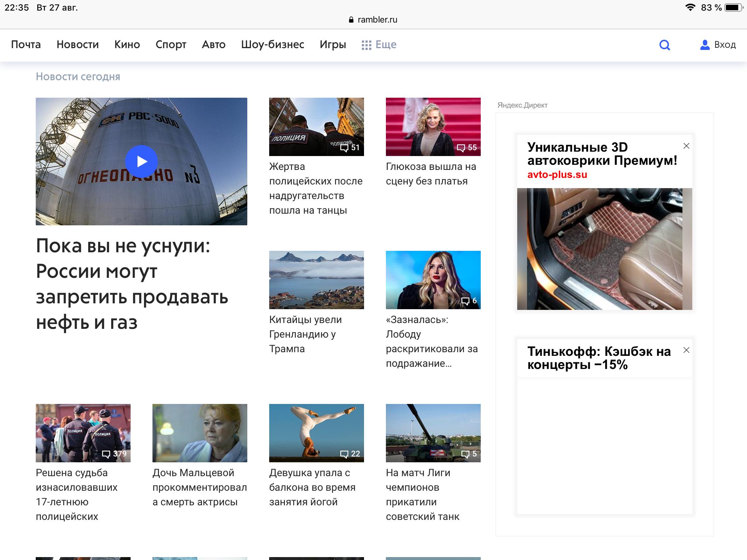Open Дочь Мальцевой article headline
Screen dimensions: 747x560
point(200,487)
